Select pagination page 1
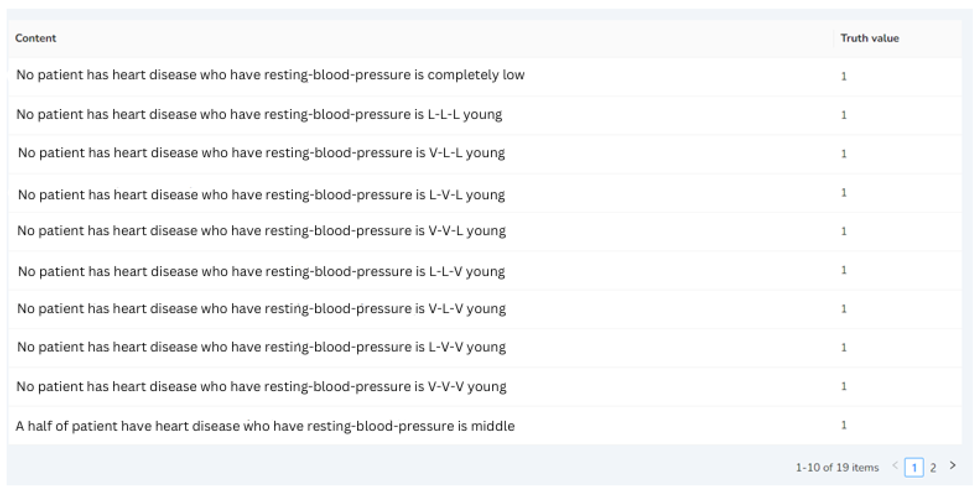980x492 pixels. (x=914, y=467)
